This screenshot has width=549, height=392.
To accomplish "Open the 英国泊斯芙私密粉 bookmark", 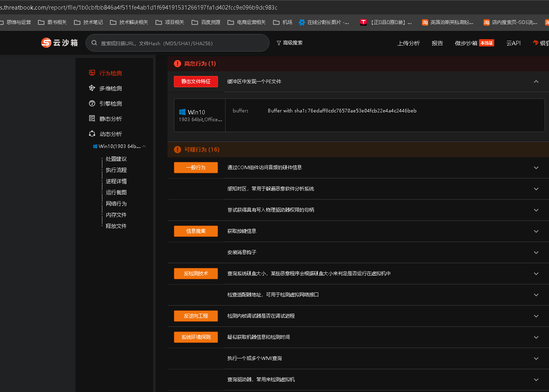I will pos(447,22).
